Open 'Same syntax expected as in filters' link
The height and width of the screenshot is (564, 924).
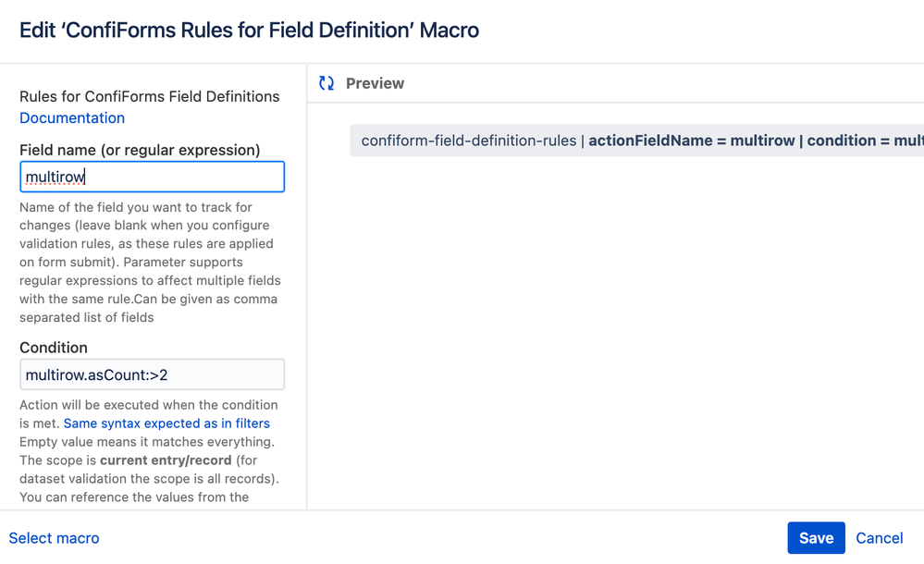point(166,423)
